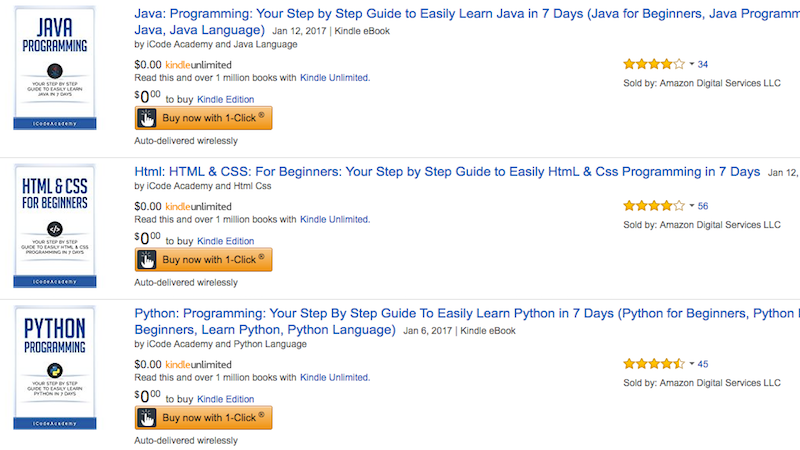Click the star rating of the Java book
Image resolution: width=800 pixels, height=450 pixels.
tap(654, 64)
